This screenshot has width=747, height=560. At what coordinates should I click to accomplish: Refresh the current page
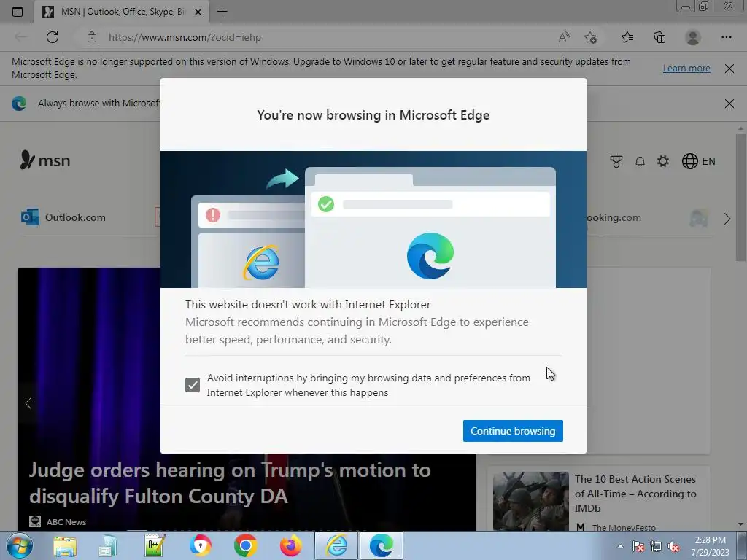53,37
